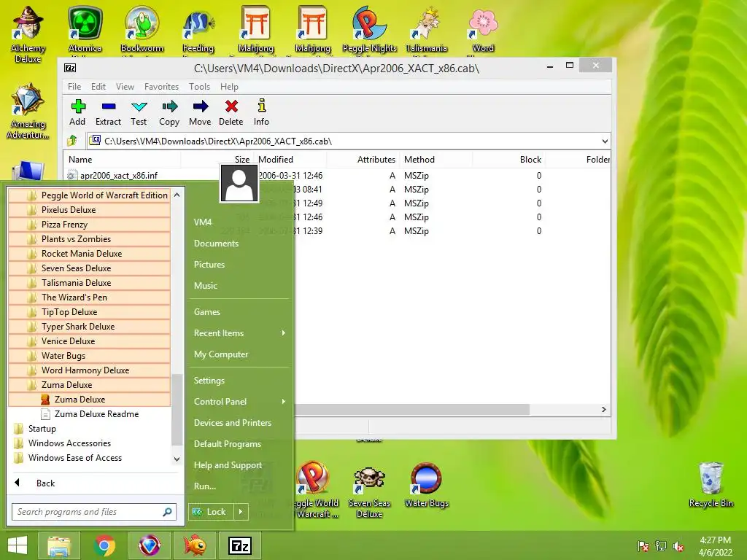Open the Tools menu
The width and height of the screenshot is (747, 560).
point(199,87)
